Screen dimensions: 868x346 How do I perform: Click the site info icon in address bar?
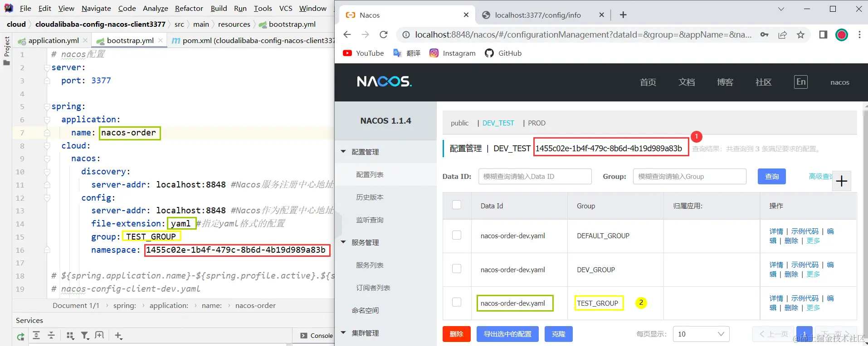pos(406,34)
